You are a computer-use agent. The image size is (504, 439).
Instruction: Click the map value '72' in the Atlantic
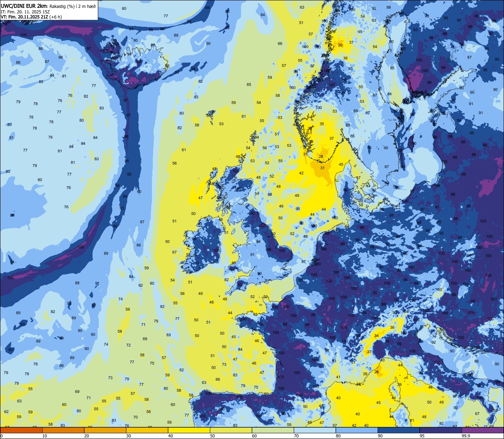tap(128, 345)
